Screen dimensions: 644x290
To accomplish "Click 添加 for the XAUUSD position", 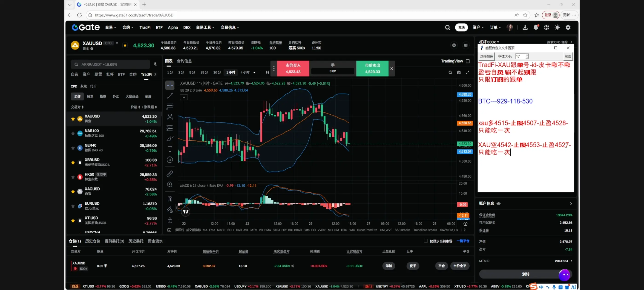I will click(x=389, y=266).
